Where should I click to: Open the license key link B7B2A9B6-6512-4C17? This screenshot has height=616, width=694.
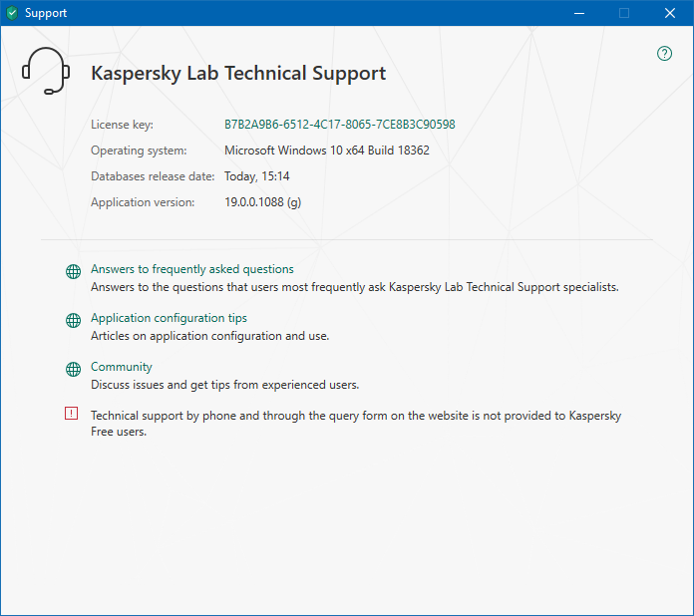[339, 125]
